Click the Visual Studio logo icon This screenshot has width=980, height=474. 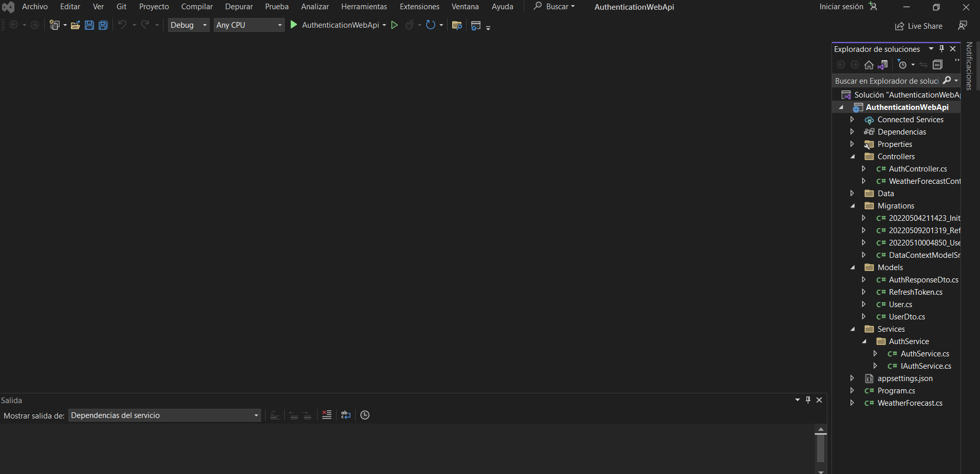(8, 7)
